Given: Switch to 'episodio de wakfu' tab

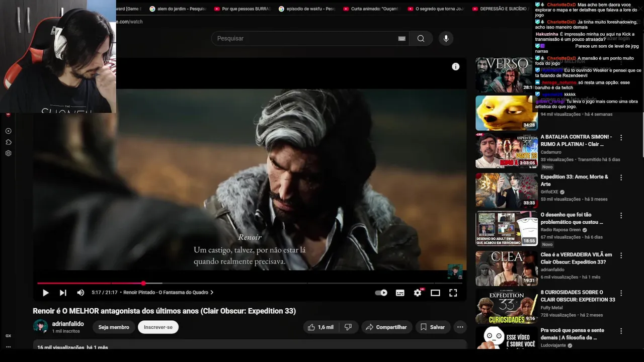Looking at the screenshot, I should (308, 9).
